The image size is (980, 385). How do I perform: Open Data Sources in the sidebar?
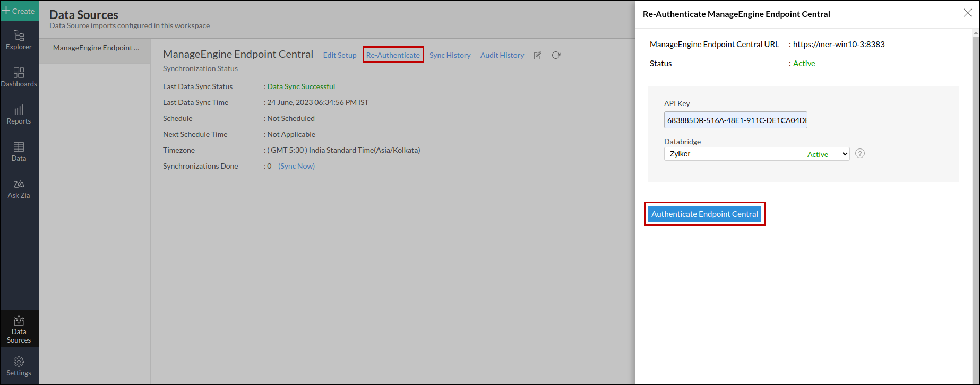[19, 329]
